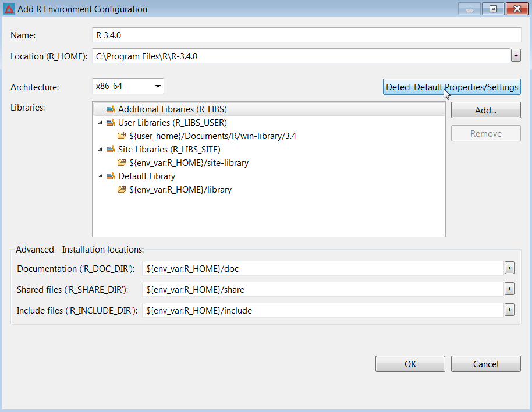
Task: Close the dialog with the red X
Action: [517, 9]
